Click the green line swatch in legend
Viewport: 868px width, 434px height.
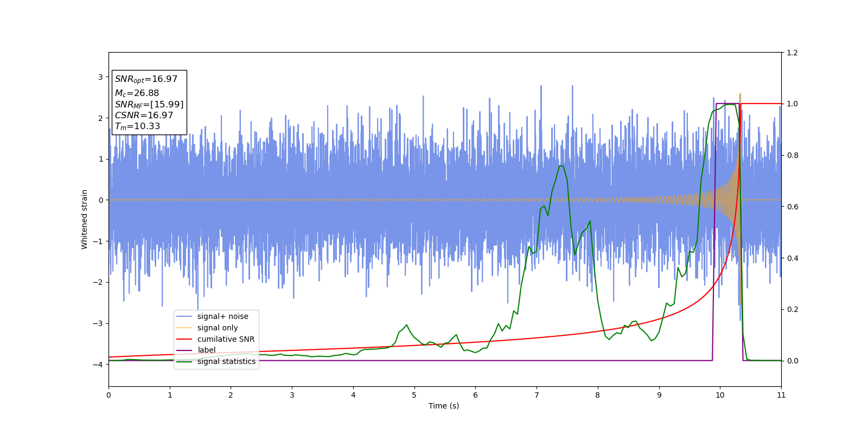tap(184, 362)
